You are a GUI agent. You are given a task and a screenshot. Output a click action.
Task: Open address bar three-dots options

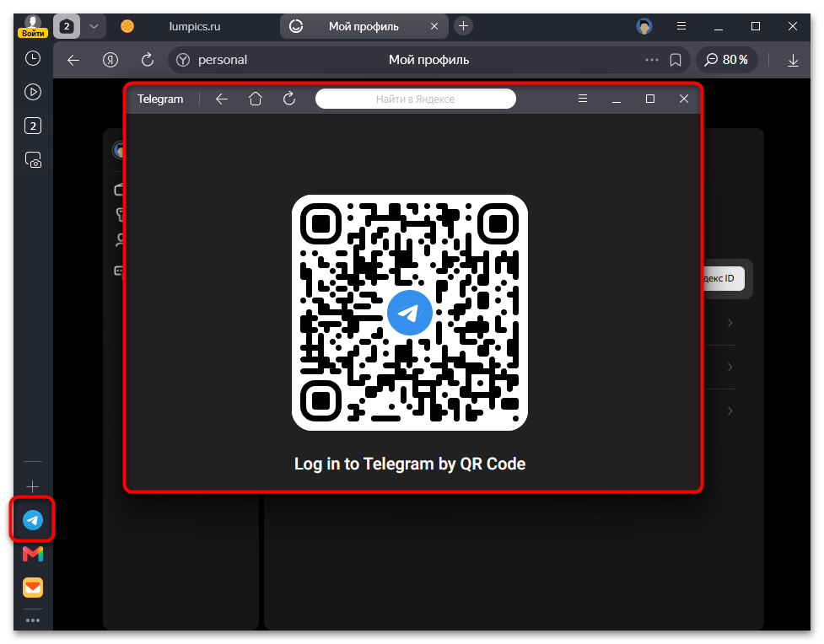[x=652, y=60]
